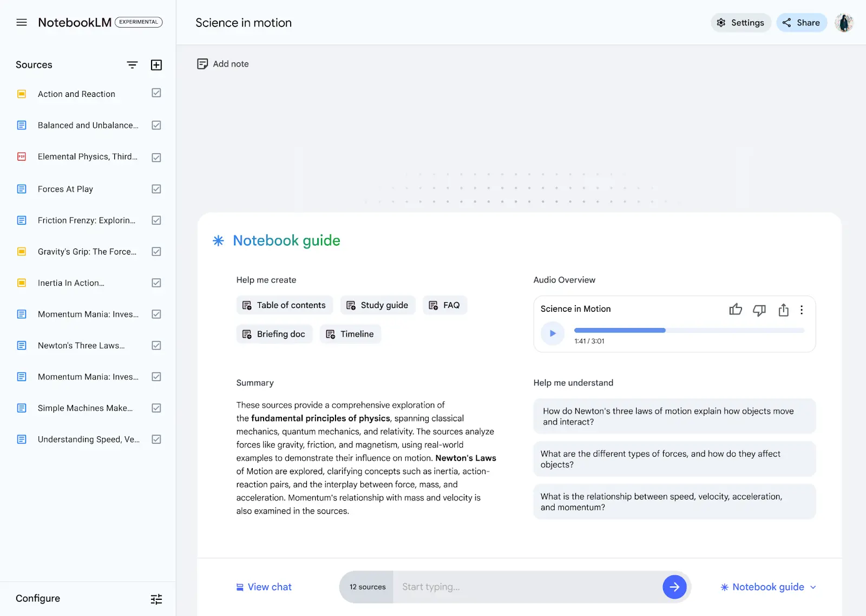Add a new source with the plus icon
The height and width of the screenshot is (616, 866).
point(156,64)
